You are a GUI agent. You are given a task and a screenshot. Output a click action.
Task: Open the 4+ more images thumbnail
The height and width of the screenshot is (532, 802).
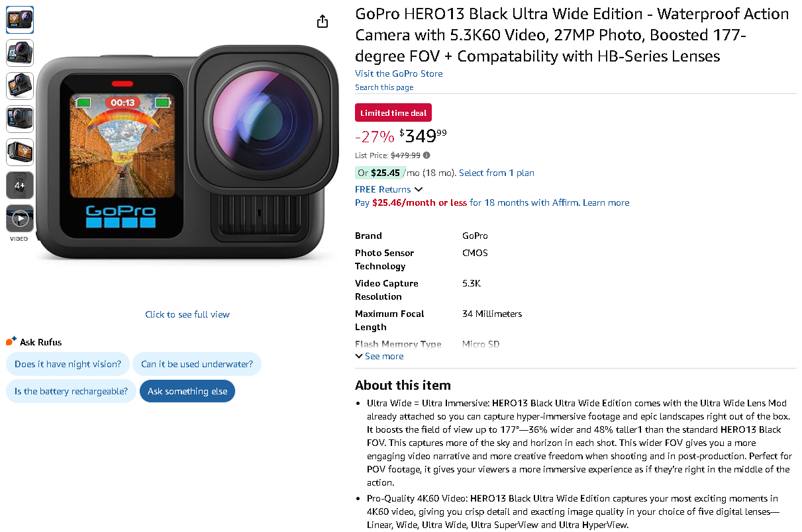[x=20, y=185]
